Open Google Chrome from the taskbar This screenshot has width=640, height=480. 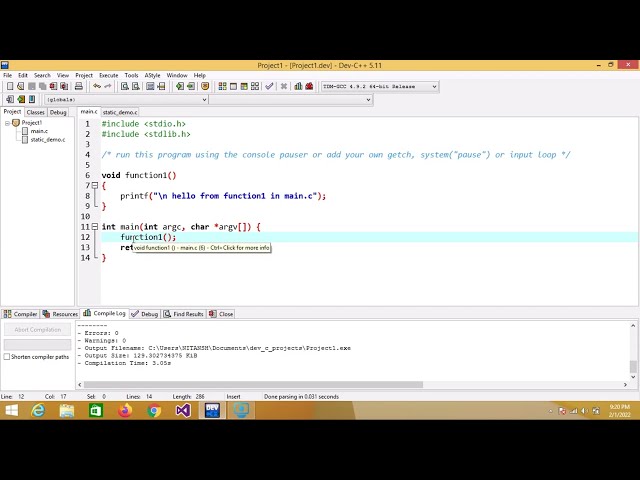(154, 410)
